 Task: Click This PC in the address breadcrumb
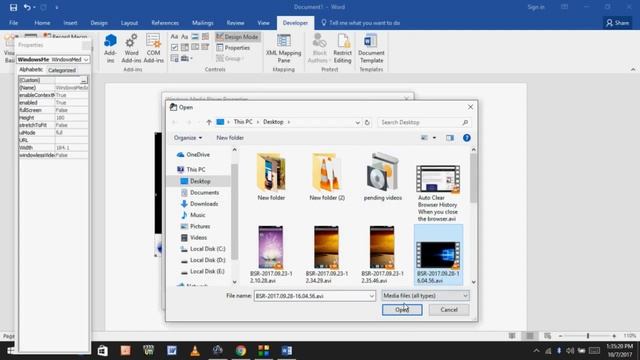(243, 122)
